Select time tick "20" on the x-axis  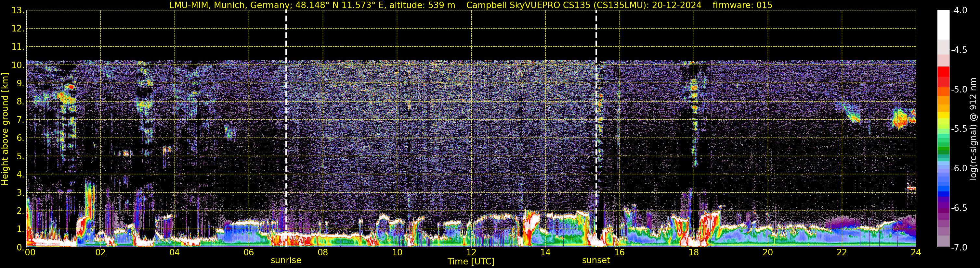pyautogui.click(x=768, y=252)
